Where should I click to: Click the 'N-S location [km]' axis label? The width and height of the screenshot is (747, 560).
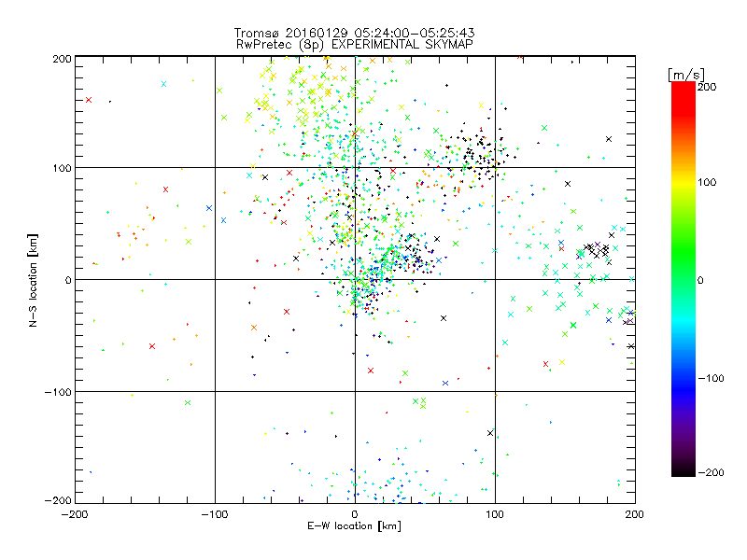coord(33,280)
